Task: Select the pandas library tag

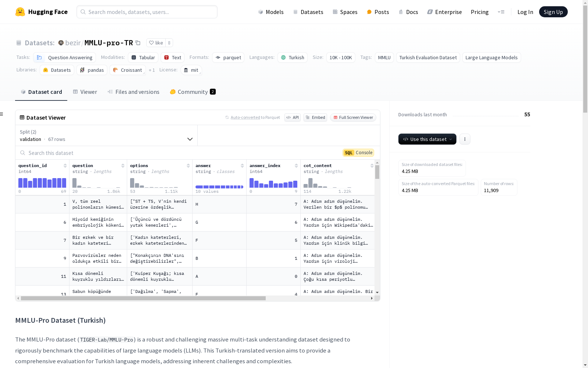Action: click(x=92, y=70)
